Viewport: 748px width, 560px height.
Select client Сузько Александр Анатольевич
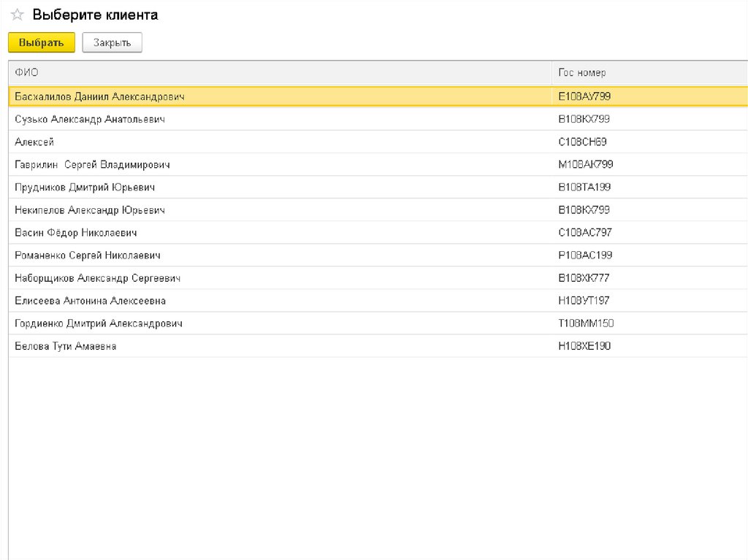coord(90,119)
